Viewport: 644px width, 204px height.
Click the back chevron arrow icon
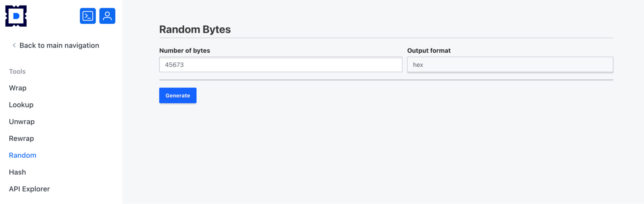pos(14,45)
